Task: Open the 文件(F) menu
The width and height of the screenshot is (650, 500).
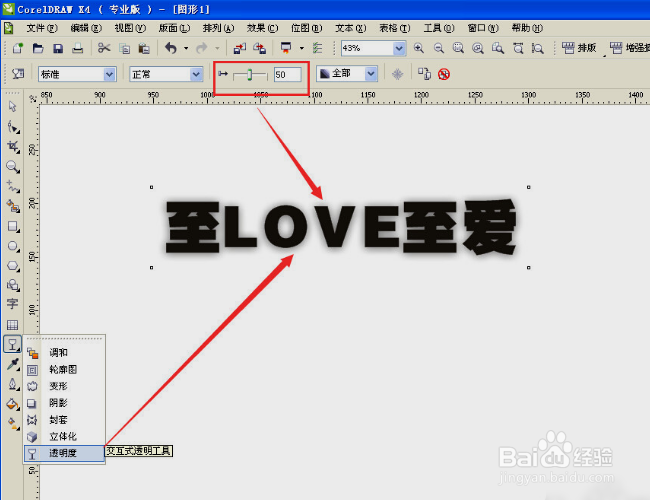Action: pos(42,28)
